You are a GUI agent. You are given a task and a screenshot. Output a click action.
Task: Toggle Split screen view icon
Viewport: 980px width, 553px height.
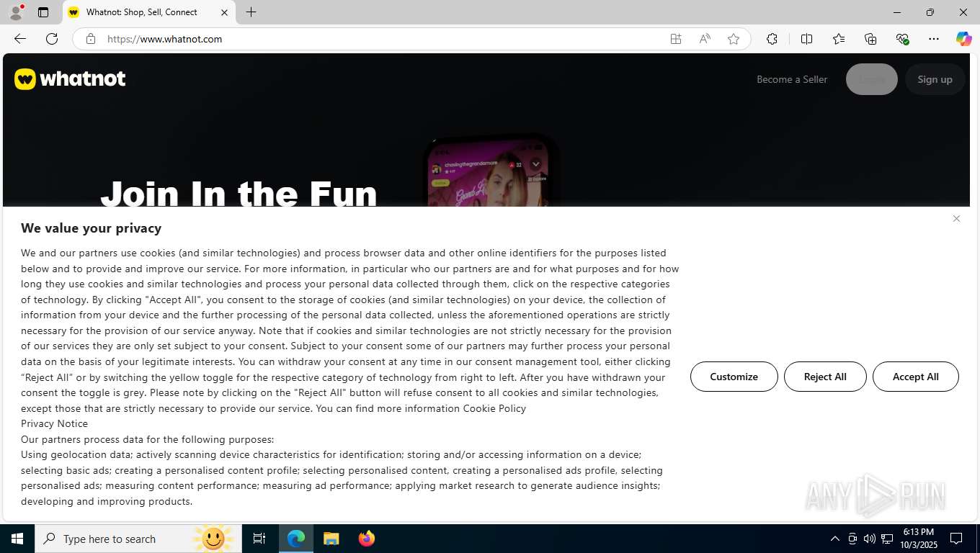click(x=806, y=39)
